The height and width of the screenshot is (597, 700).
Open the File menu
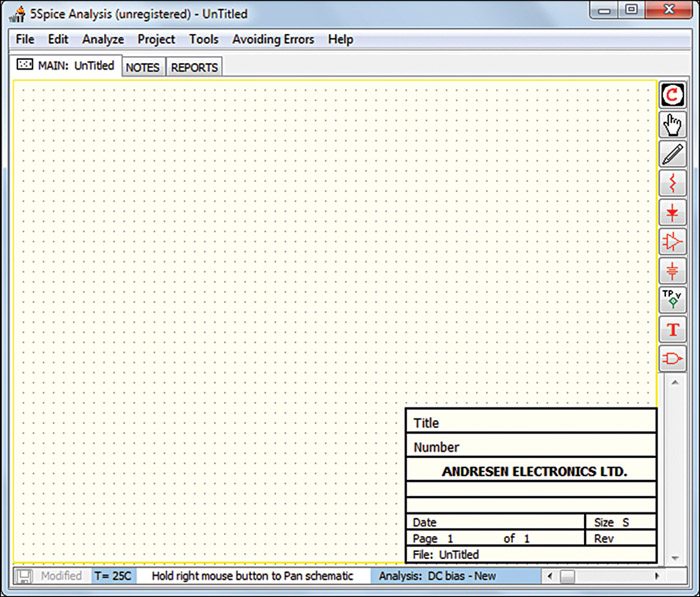click(25, 40)
